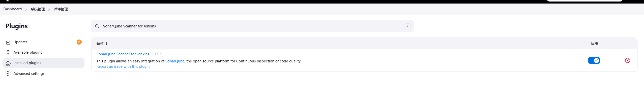Image resolution: width=644 pixels, height=112 pixels.
Task: Click the Advanced settings gear icon
Action: [8, 73]
